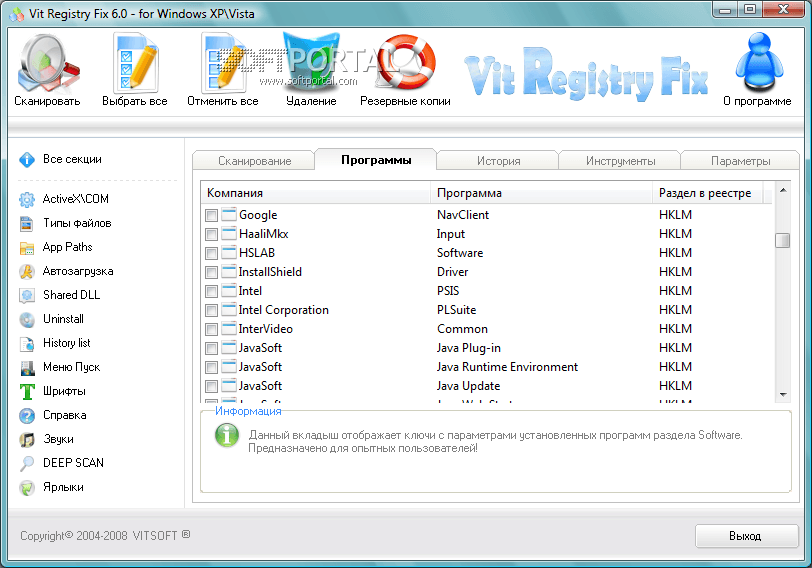Click the Shared DLL sidebar label
The width and height of the screenshot is (812, 568).
(x=71, y=295)
